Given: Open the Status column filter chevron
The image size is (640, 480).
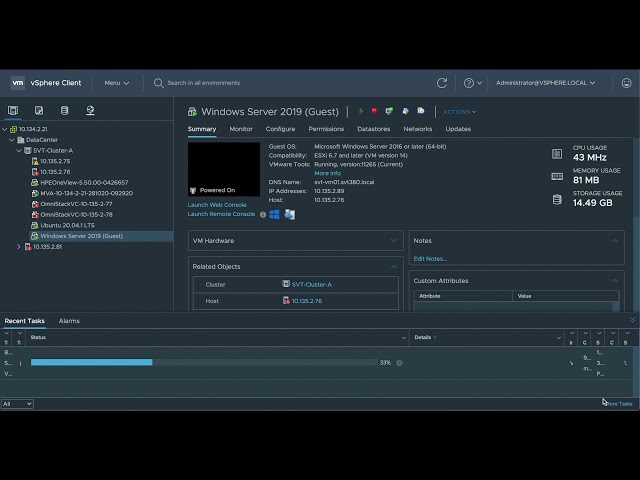Looking at the screenshot, I should [x=404, y=338].
